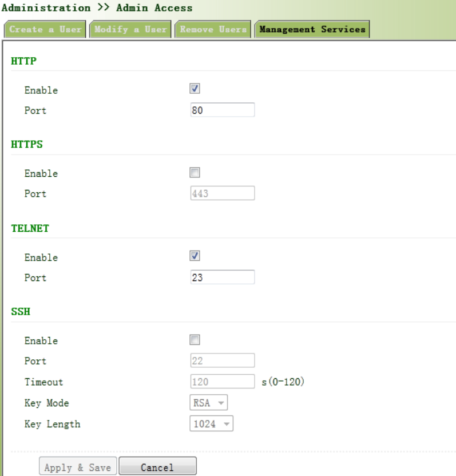Click the Key Mode label
The image size is (456, 476).
[x=47, y=403]
